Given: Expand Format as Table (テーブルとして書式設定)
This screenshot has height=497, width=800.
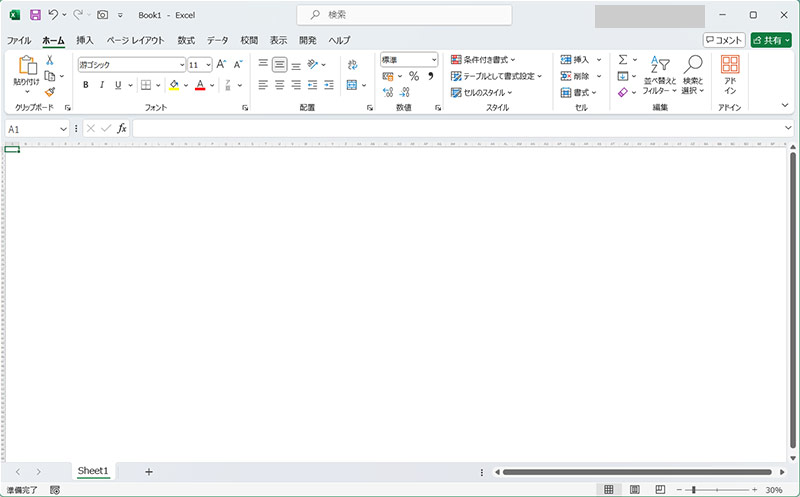Looking at the screenshot, I should point(496,76).
